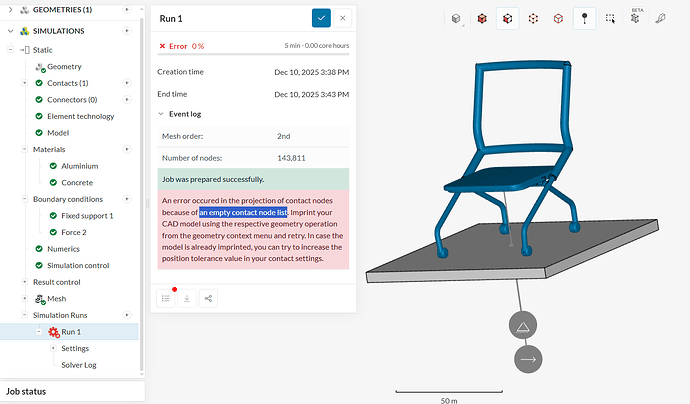The width and height of the screenshot is (690, 404).
Task: Expand the Contacts (1) node
Action: (25, 83)
